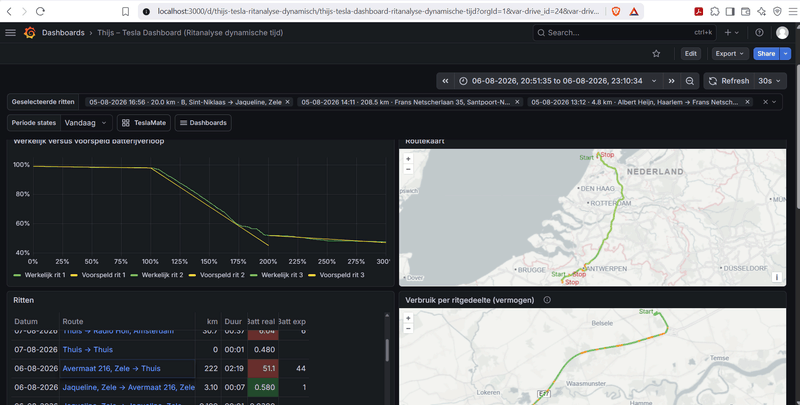Bookmark this page using the bookmark icon
The width and height of the screenshot is (800, 405).
pyautogui.click(x=126, y=11)
